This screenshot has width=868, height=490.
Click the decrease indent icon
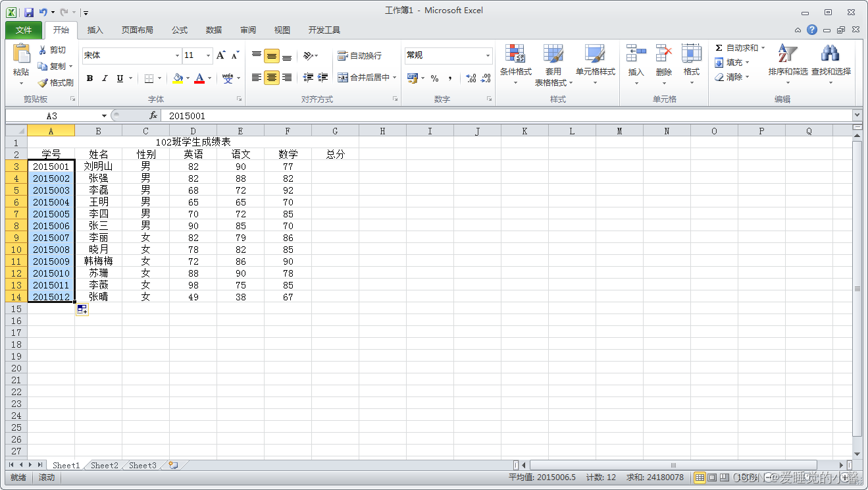click(308, 78)
